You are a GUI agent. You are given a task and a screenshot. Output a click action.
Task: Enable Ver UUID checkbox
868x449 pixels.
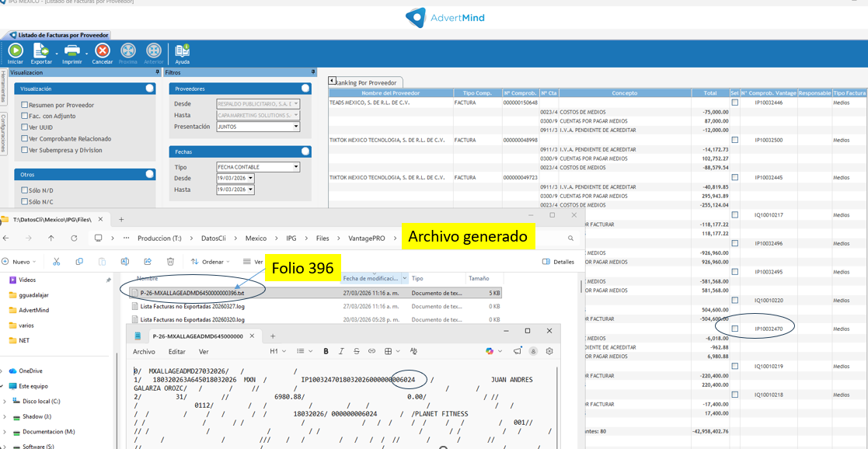pos(24,127)
